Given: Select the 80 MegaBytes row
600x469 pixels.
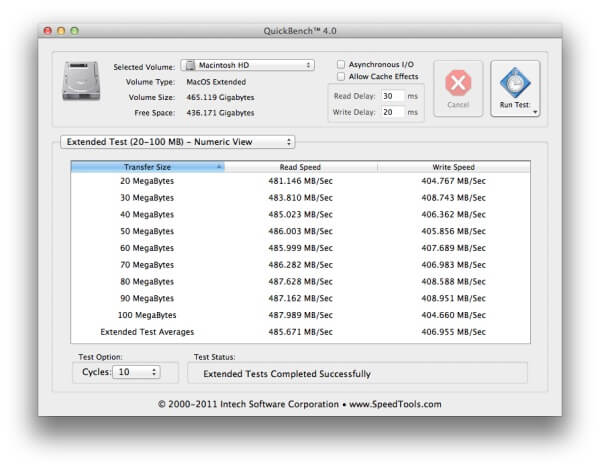Looking at the screenshot, I should 300,282.
